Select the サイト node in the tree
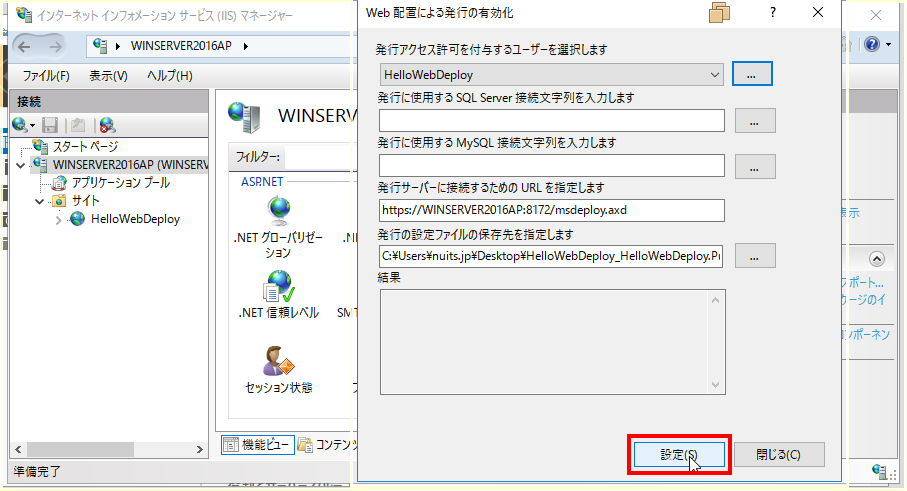 pyautogui.click(x=86, y=201)
